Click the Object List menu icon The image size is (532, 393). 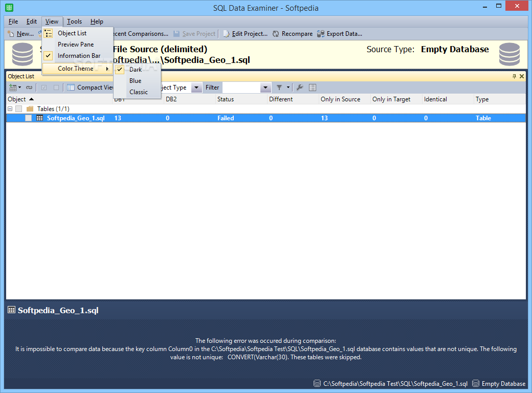[x=49, y=33]
